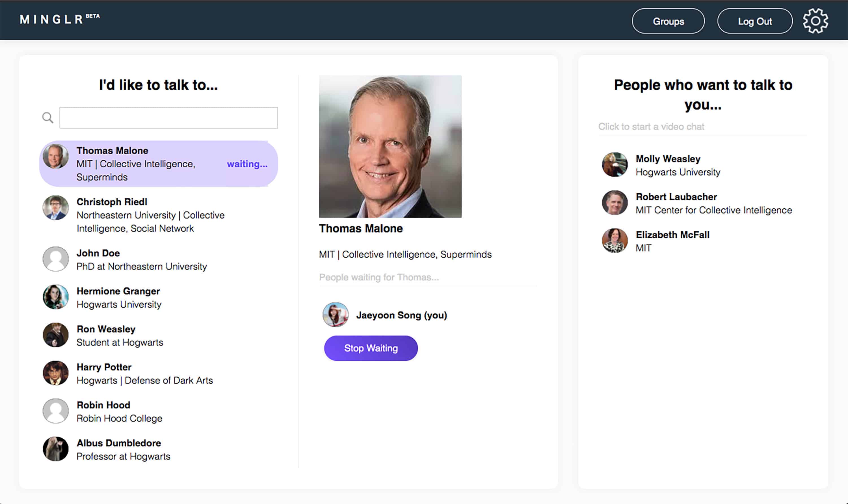Click Thomas Malone's large profile photo

pos(390,146)
